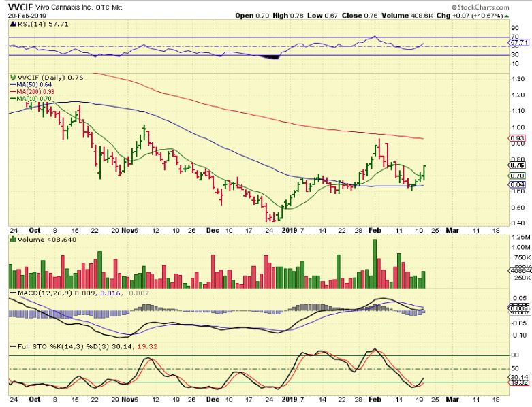Click the MACD(12,26,9) legend label

pos(45,293)
